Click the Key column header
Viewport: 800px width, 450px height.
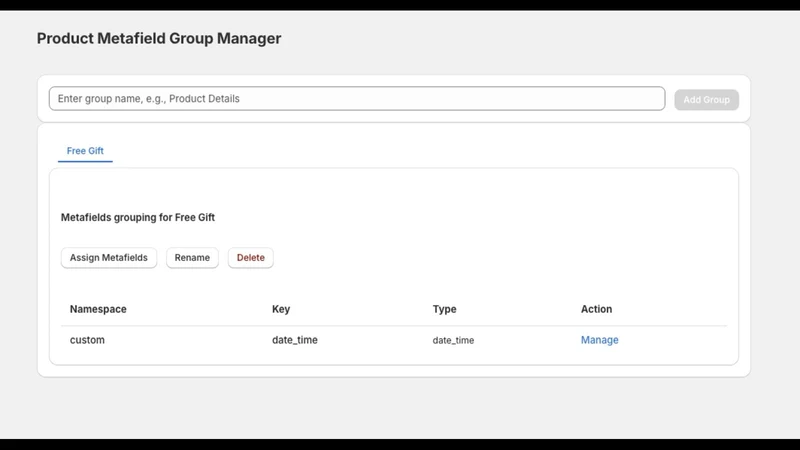point(281,309)
